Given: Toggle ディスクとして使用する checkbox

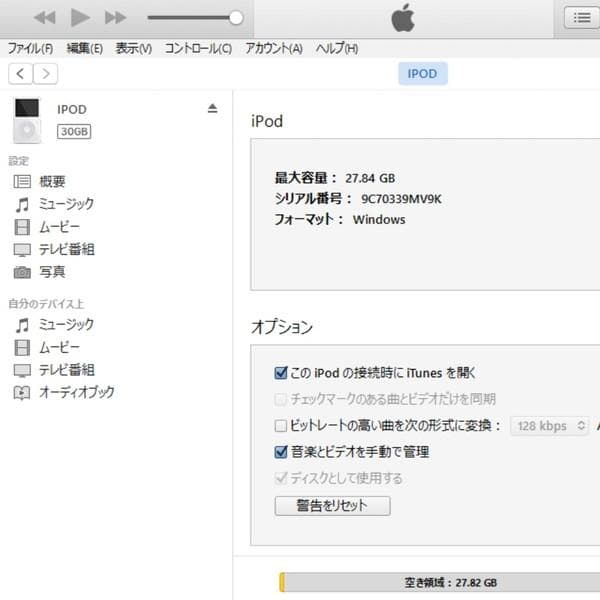Looking at the screenshot, I should point(281,478).
